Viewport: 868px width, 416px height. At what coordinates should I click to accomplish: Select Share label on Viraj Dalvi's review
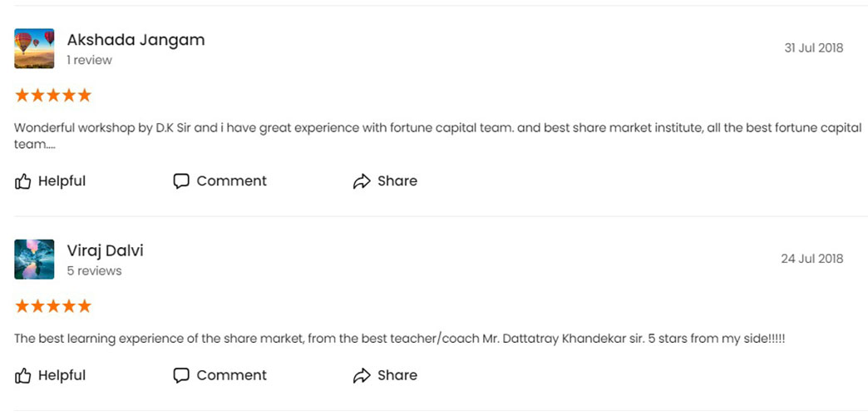[x=397, y=375]
